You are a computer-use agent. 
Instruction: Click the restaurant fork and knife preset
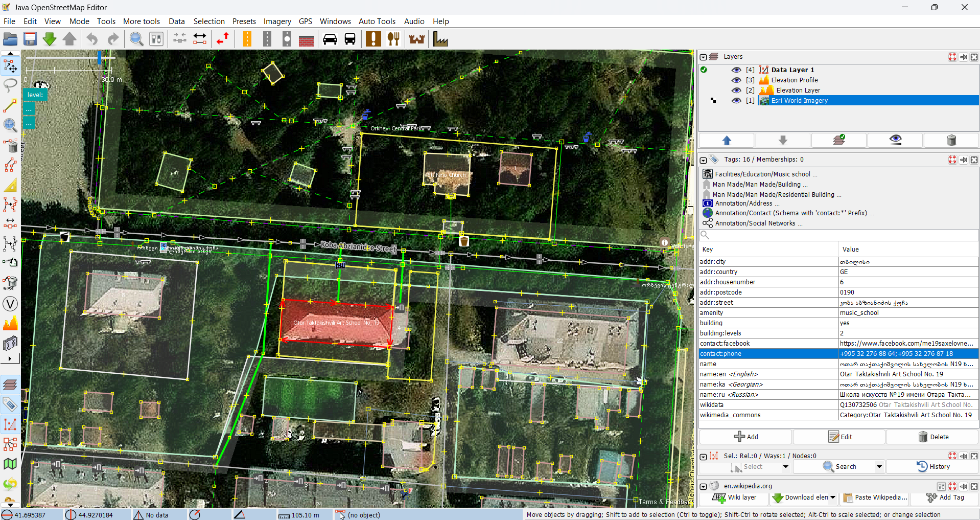(393, 39)
